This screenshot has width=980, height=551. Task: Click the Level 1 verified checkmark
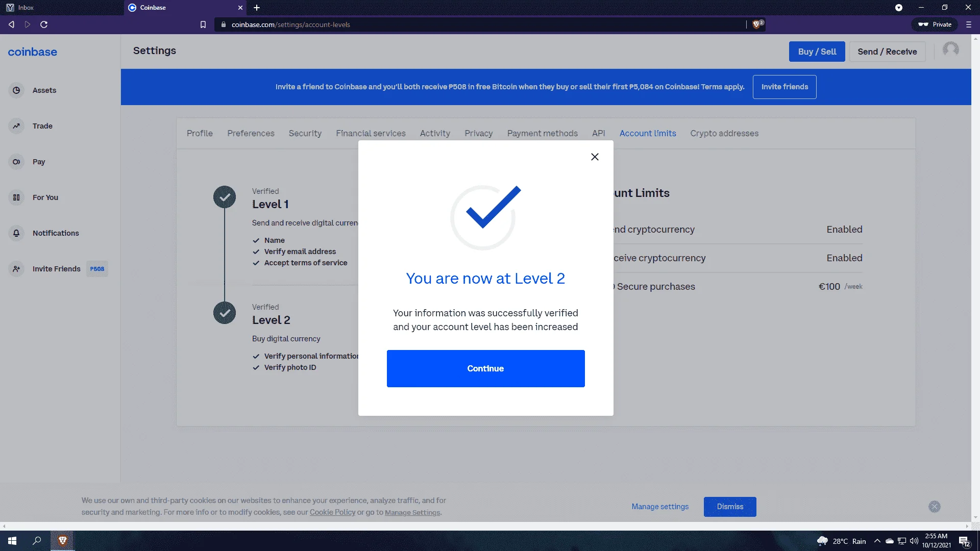coord(225,197)
